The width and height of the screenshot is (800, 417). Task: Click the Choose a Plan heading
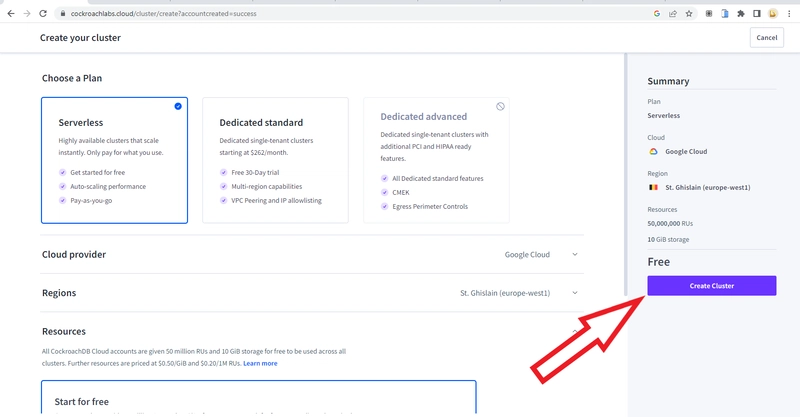[x=72, y=78]
